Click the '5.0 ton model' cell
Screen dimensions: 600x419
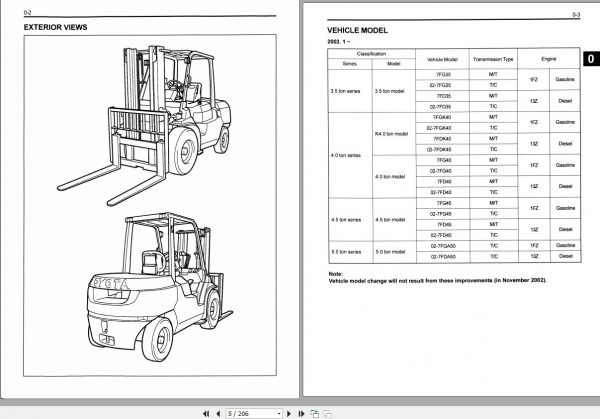point(394,252)
